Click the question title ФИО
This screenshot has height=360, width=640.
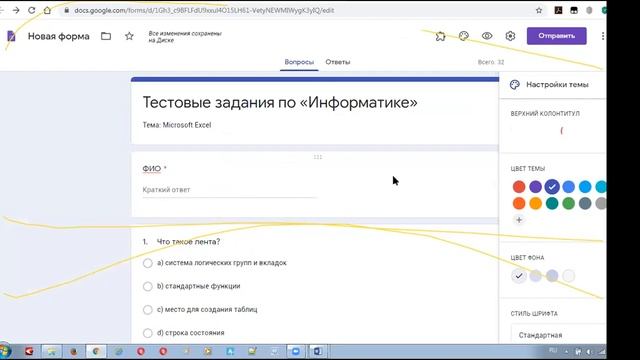pyautogui.click(x=151, y=169)
